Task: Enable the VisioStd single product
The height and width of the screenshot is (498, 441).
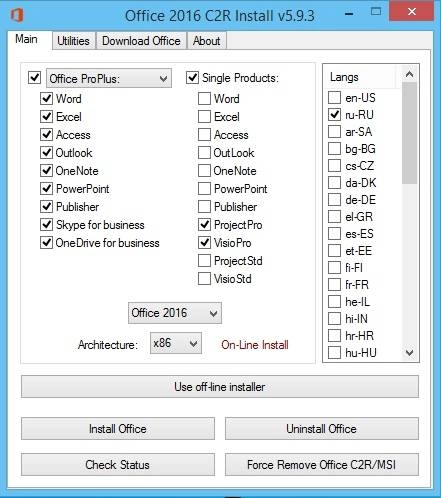Action: coord(204,278)
